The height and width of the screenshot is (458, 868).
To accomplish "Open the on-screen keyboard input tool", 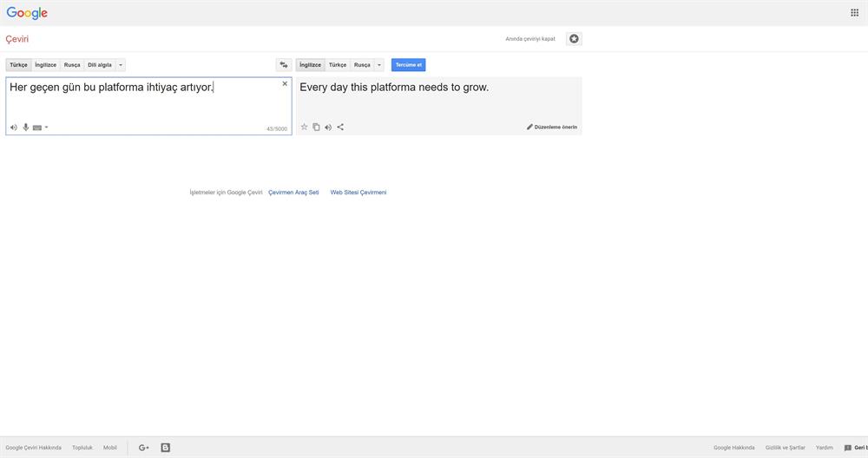I will click(37, 128).
